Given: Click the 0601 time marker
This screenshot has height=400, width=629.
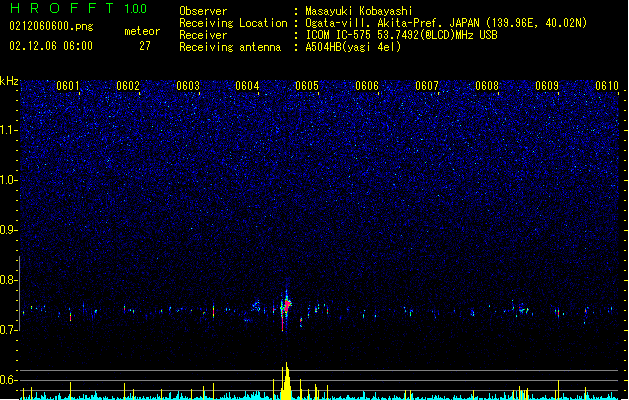Looking at the screenshot, I should coord(68,86).
